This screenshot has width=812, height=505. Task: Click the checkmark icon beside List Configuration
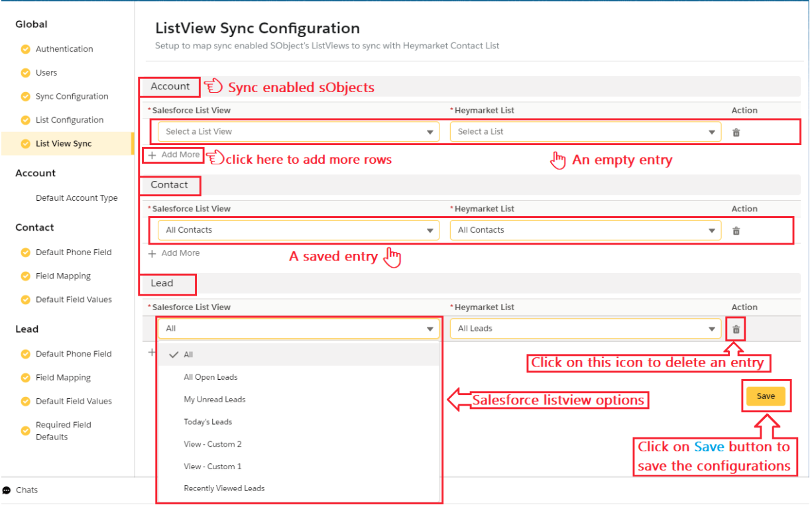25,120
